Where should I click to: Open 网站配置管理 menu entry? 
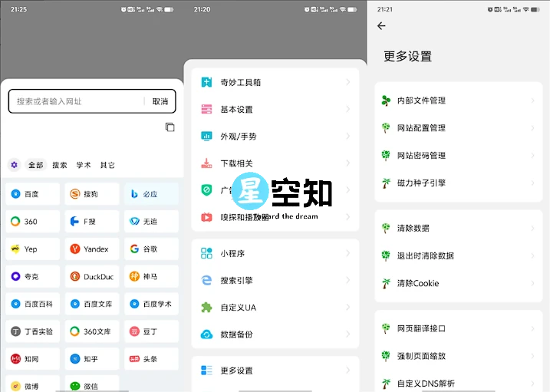459,128
